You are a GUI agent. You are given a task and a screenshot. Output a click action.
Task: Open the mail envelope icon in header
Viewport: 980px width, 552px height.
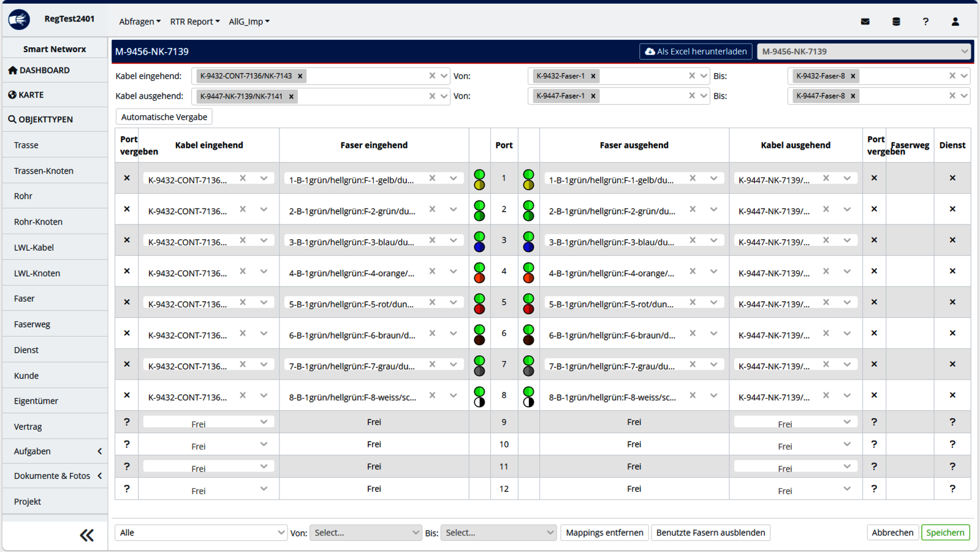[865, 21]
